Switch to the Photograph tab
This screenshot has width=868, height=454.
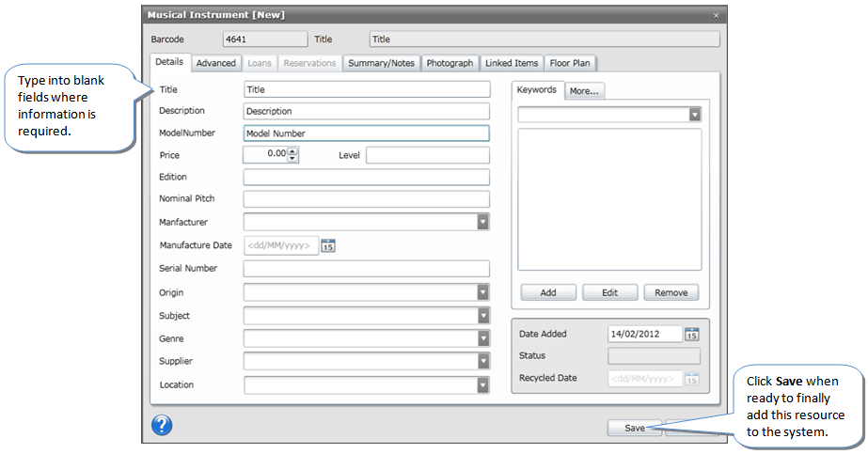point(450,63)
